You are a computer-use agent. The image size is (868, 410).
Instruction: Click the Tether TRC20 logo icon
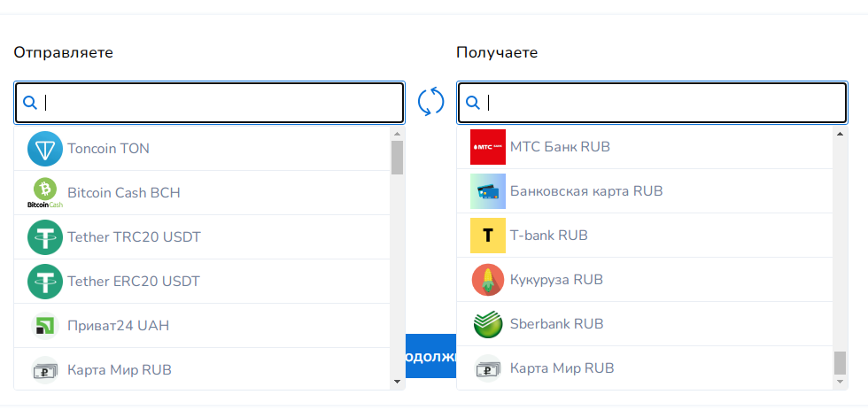point(45,236)
